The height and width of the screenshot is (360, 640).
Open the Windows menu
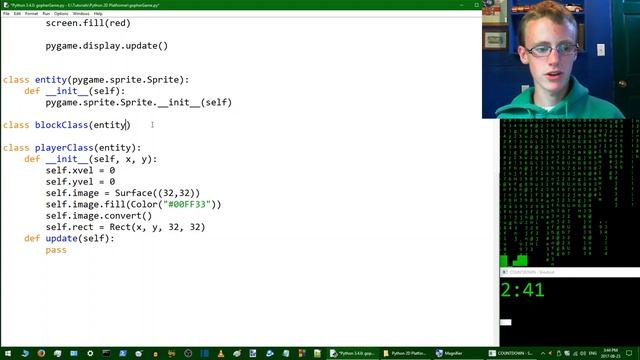pos(81,13)
